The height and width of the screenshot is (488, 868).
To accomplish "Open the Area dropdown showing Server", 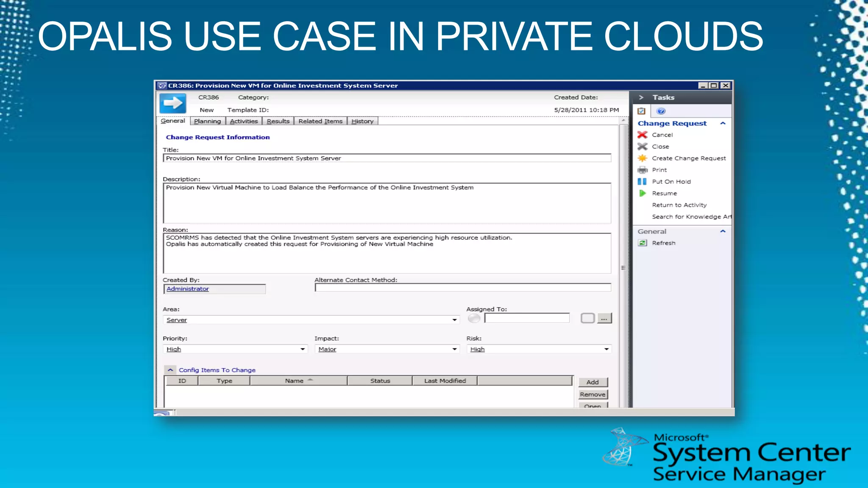I will [454, 320].
